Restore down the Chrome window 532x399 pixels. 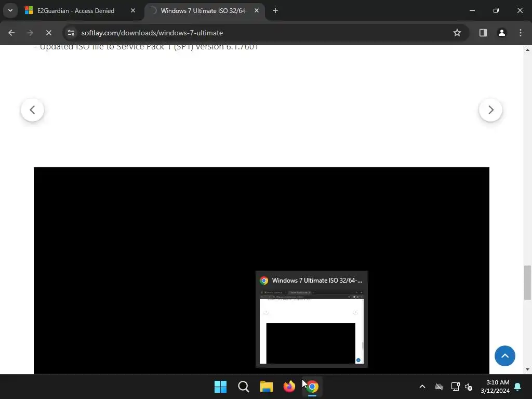(x=496, y=10)
